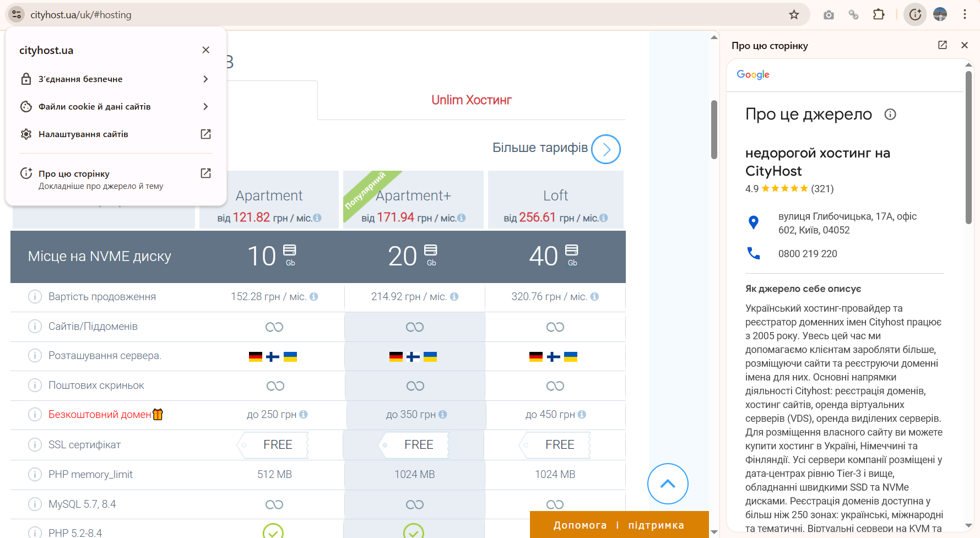The width and height of the screenshot is (980, 538).
Task: Click the info icon beside Про це джерело
Action: [x=891, y=115]
